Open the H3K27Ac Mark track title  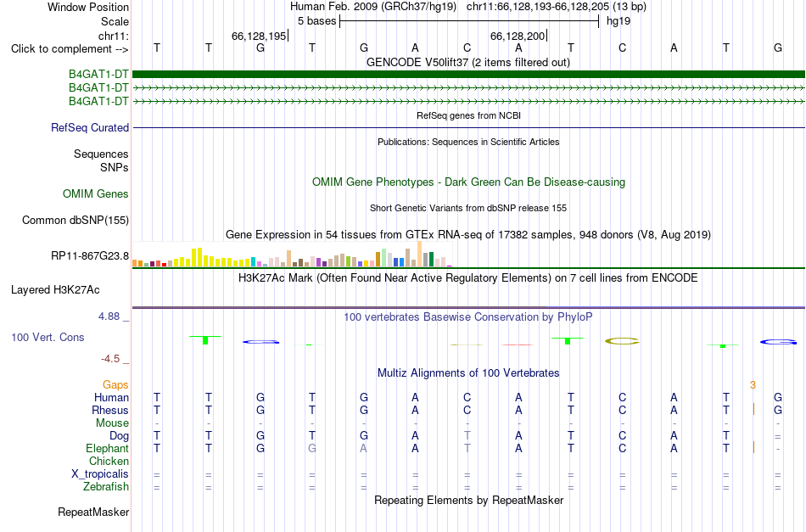pyautogui.click(x=468, y=278)
